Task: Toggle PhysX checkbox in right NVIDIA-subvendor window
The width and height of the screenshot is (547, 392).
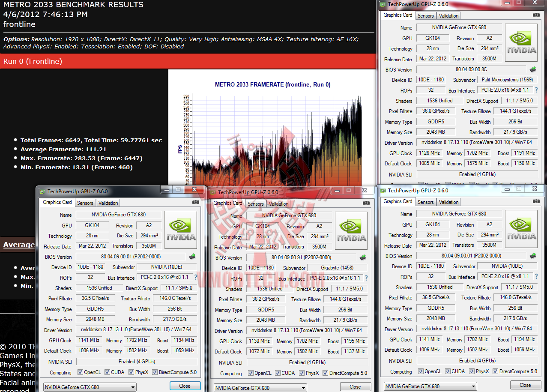Action: coord(472,371)
